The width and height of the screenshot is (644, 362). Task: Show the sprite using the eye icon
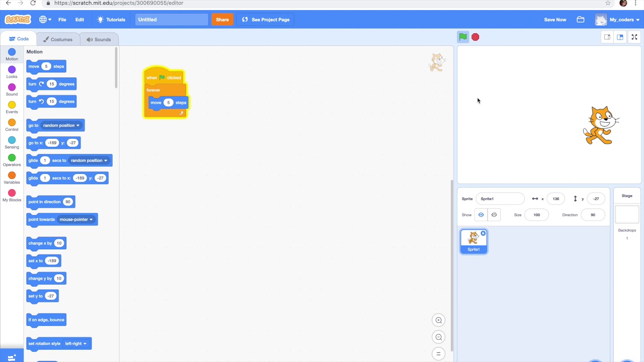pos(481,215)
